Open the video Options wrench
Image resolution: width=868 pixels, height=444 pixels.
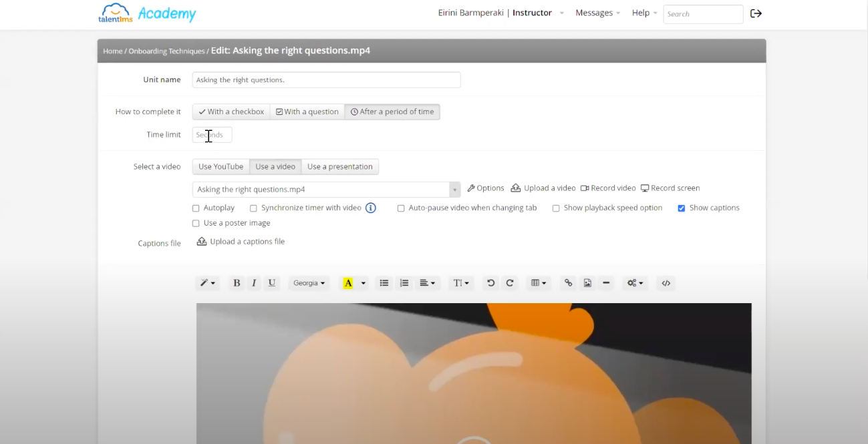(486, 188)
